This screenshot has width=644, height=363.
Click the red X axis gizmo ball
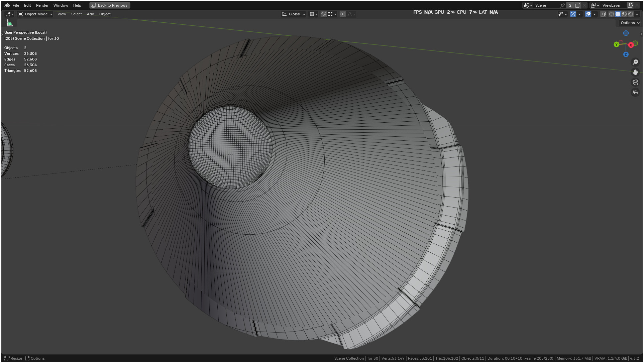[631, 45]
